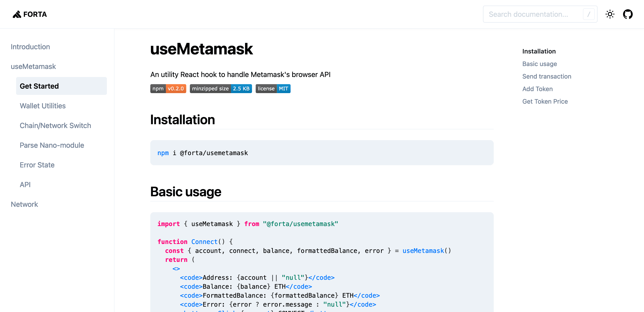Collapse the useMetamask sidebar section

33,66
